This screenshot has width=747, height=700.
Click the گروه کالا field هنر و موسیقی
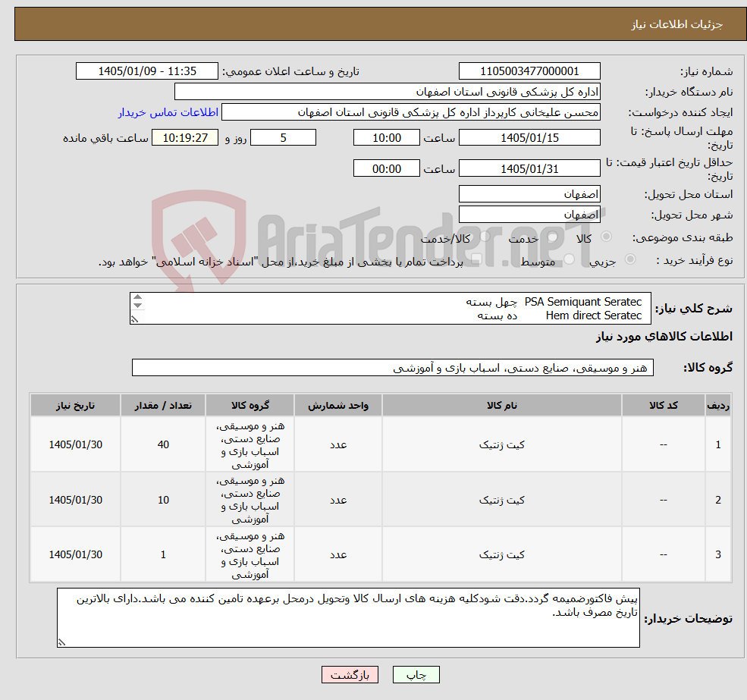(x=393, y=367)
